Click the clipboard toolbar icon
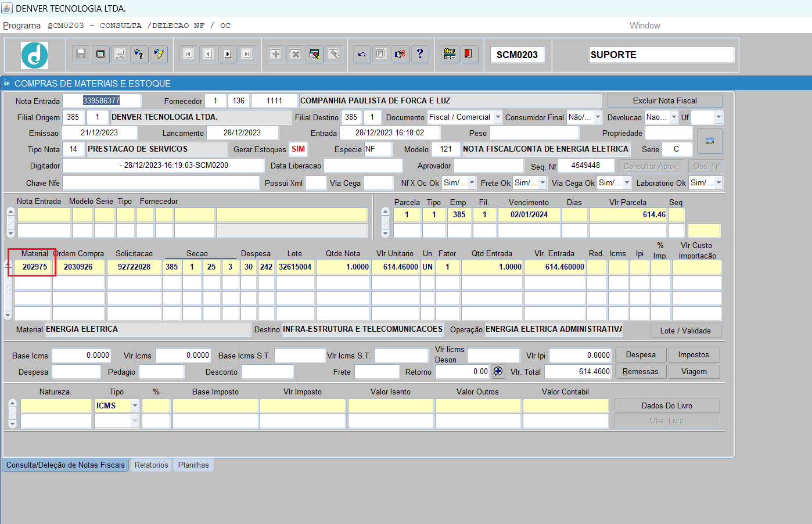Image resolution: width=812 pixels, height=524 pixels. click(x=380, y=54)
